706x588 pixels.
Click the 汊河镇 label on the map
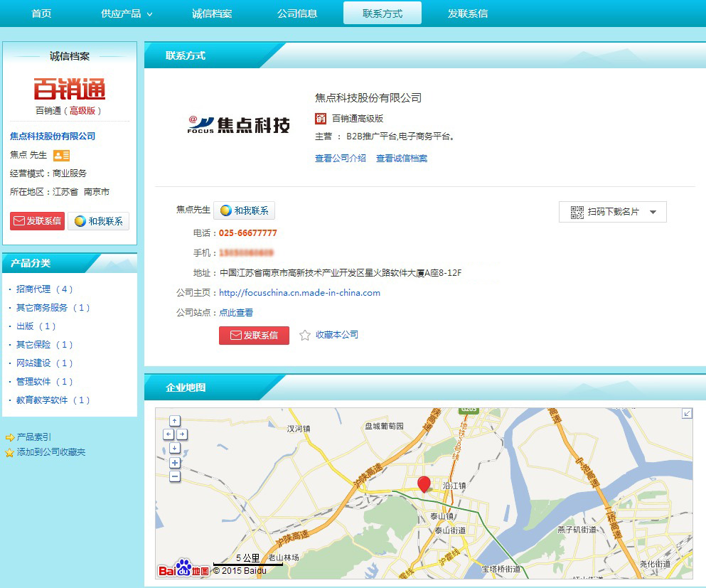click(x=299, y=429)
